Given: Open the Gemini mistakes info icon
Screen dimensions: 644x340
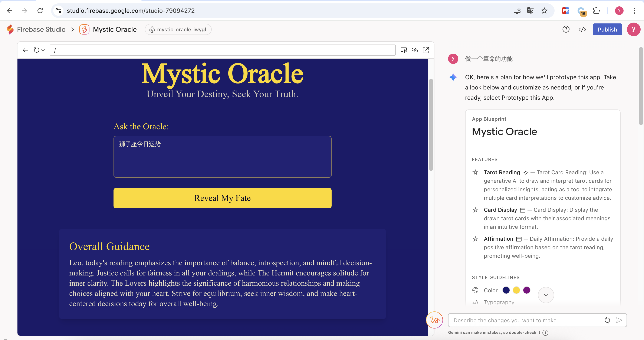Looking at the screenshot, I should [545, 333].
